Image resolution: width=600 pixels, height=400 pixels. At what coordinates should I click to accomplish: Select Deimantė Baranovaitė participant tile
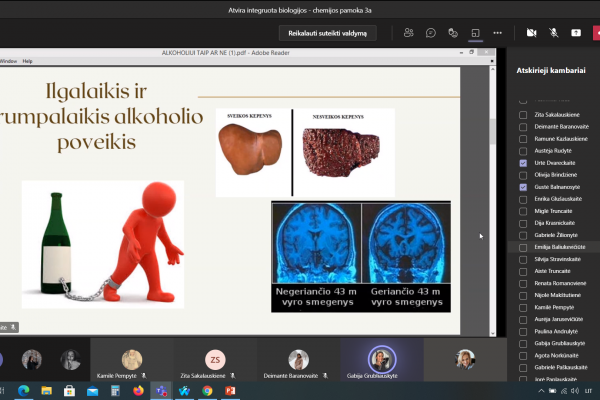click(x=298, y=360)
